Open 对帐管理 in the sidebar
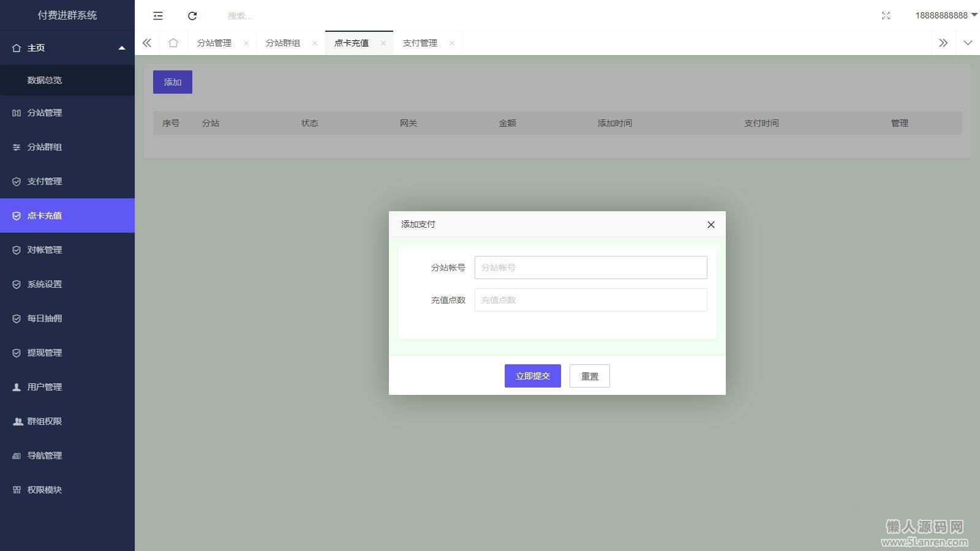The width and height of the screenshot is (980, 551). [x=45, y=250]
